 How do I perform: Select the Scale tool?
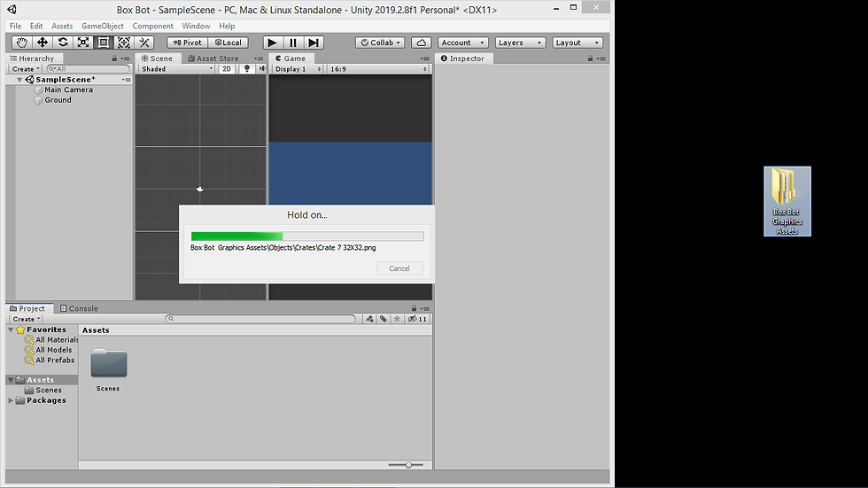pos(83,43)
